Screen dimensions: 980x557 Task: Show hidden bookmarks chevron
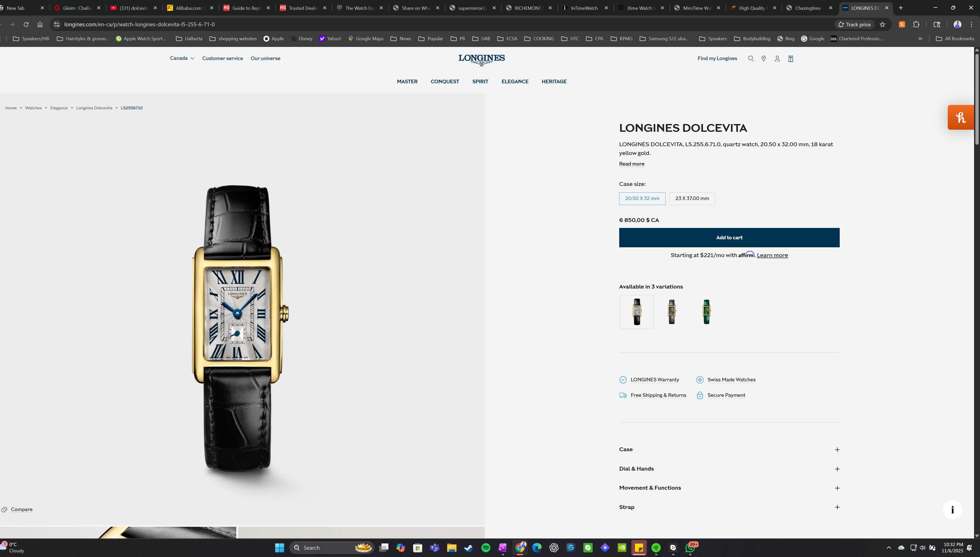920,39
